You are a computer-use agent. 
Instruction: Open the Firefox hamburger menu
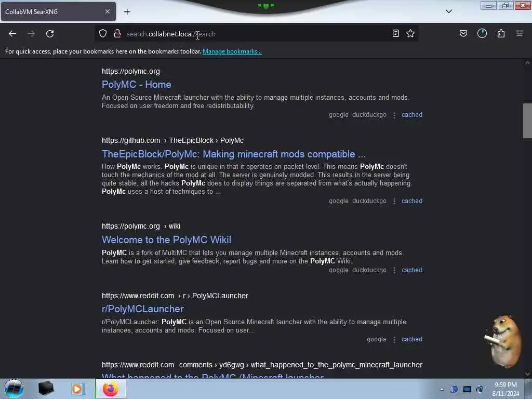click(x=520, y=33)
